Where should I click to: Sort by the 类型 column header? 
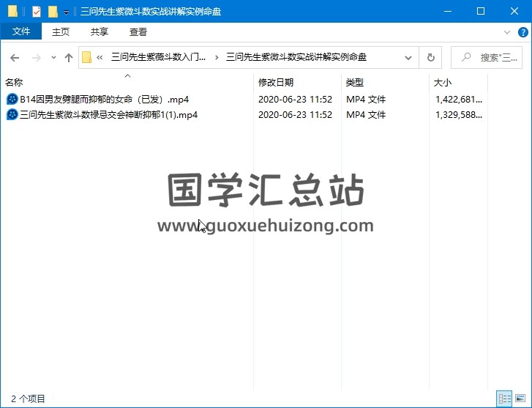(385, 82)
